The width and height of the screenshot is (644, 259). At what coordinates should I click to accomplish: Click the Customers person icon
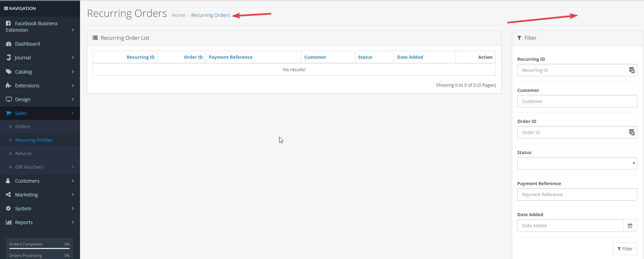(x=8, y=181)
